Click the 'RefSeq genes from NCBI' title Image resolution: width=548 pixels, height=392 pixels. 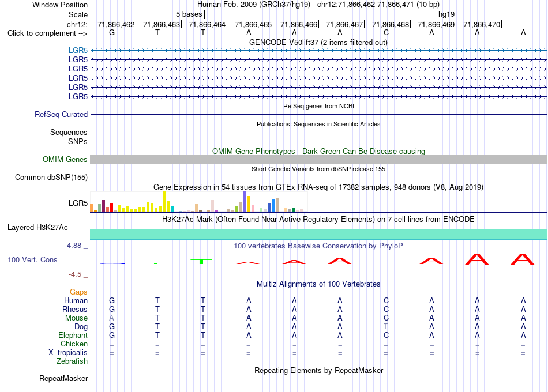point(319,106)
